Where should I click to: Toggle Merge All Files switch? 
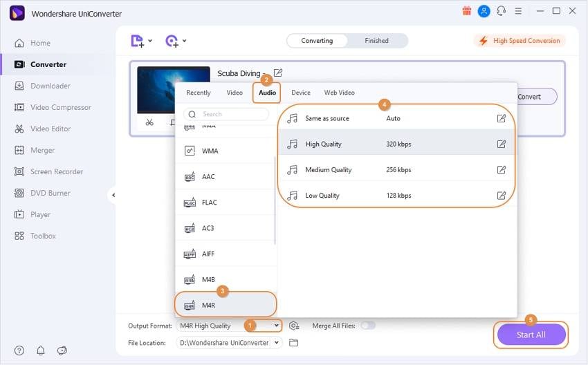tap(368, 326)
